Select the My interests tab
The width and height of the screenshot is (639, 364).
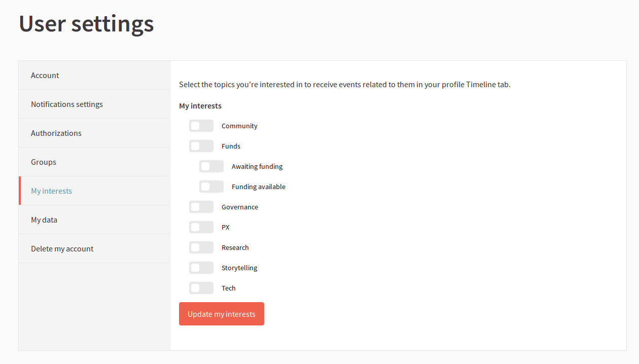click(x=52, y=191)
